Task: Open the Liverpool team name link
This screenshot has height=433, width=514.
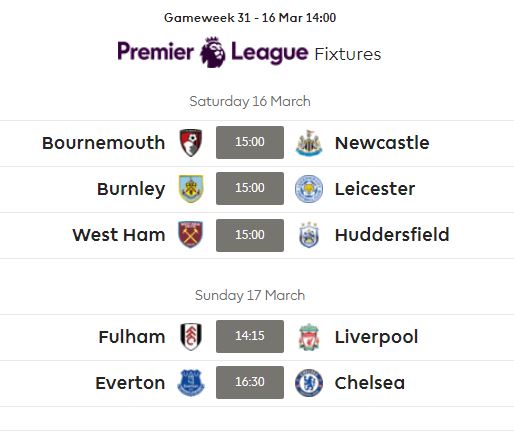Action: pos(376,337)
